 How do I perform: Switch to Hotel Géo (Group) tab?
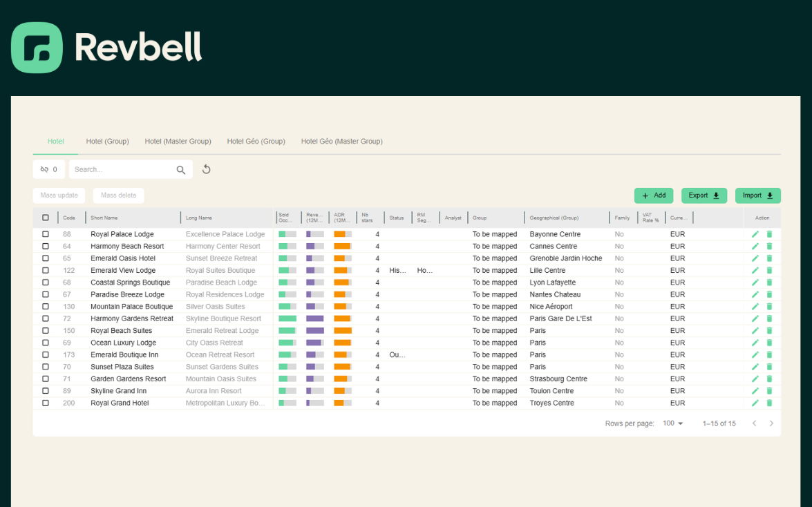tap(256, 141)
